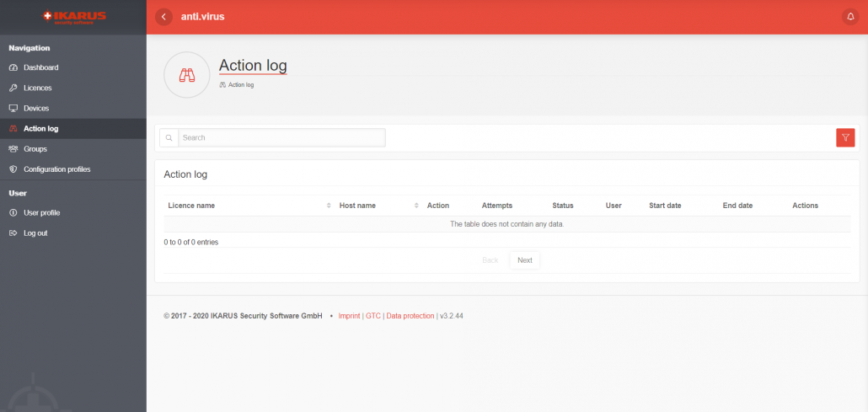Go to User profile
The height and width of the screenshot is (412, 868).
click(41, 213)
